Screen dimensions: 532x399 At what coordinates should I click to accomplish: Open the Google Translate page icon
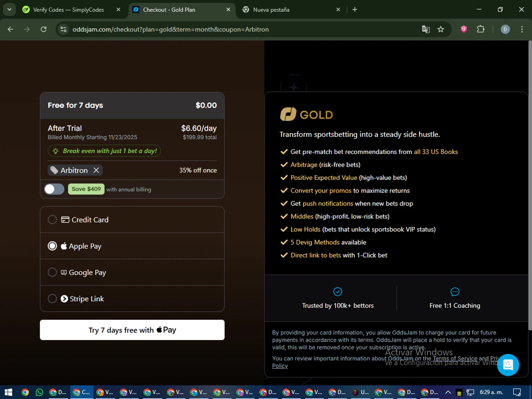tap(426, 29)
